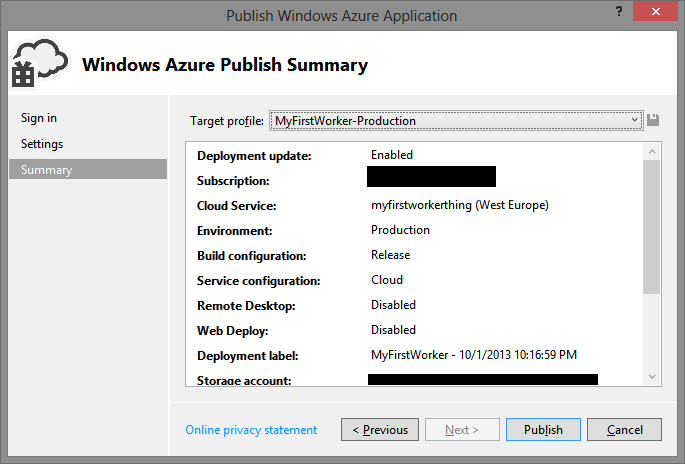Click the Web Deploy value 'Disabled'
Viewport: 685px width, 464px height.
(393, 329)
